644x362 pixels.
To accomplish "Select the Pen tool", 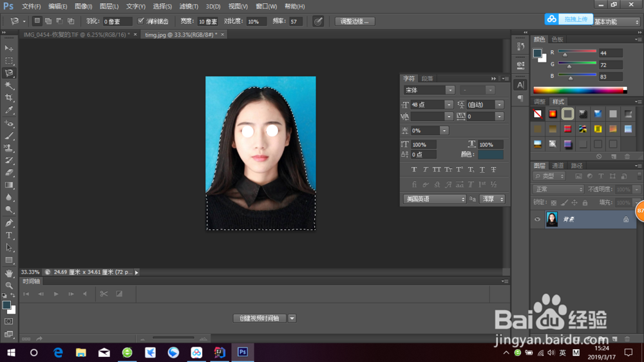I will [x=9, y=223].
